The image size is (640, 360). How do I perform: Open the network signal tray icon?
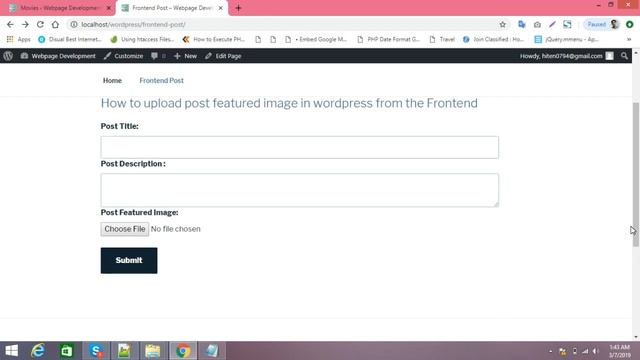(585, 351)
